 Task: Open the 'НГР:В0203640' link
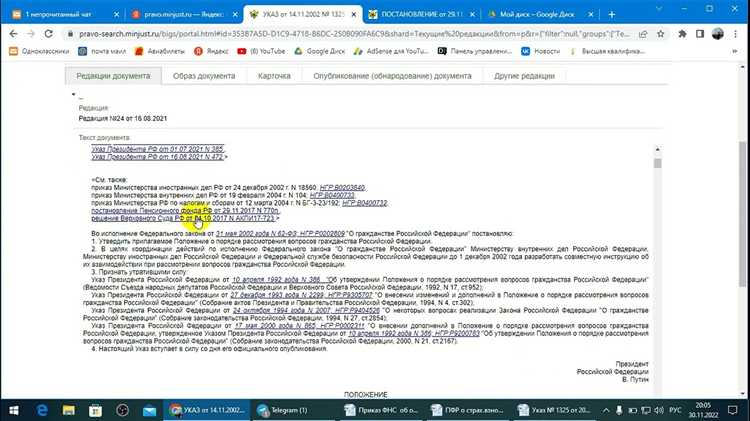[x=342, y=188]
